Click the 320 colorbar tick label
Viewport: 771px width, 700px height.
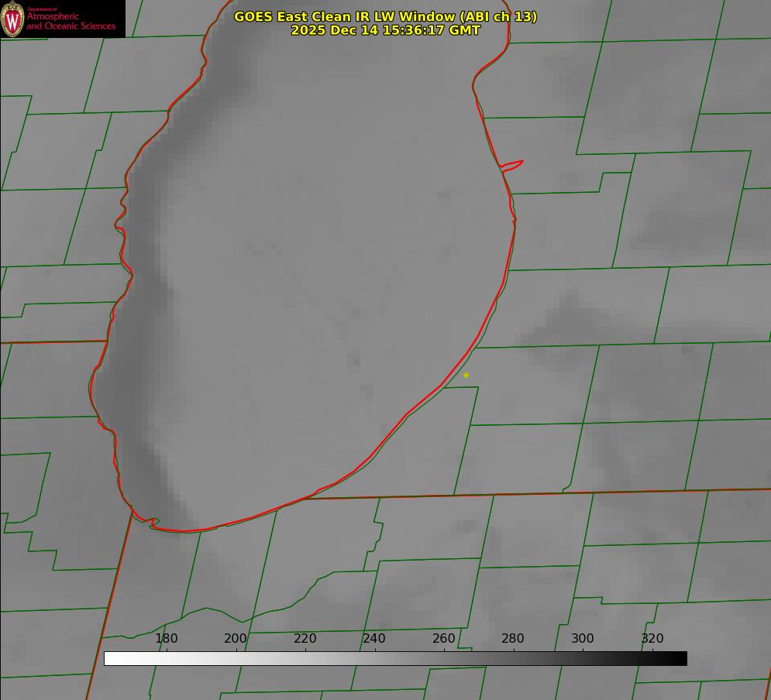652,639
